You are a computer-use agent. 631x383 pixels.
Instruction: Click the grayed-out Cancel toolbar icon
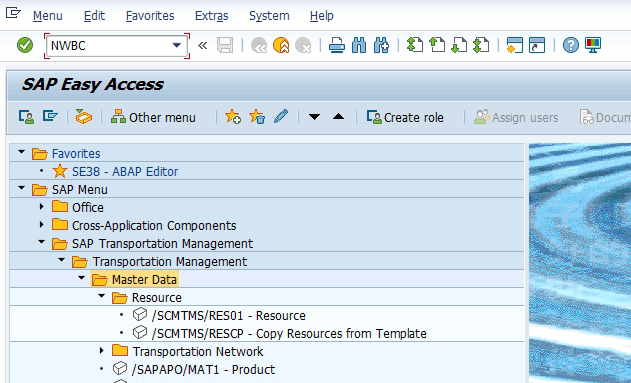(303, 45)
